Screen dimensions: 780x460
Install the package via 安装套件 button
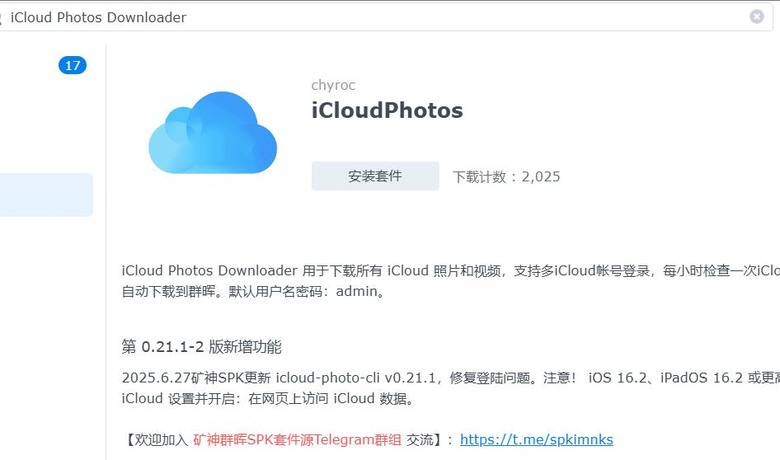pos(375,176)
